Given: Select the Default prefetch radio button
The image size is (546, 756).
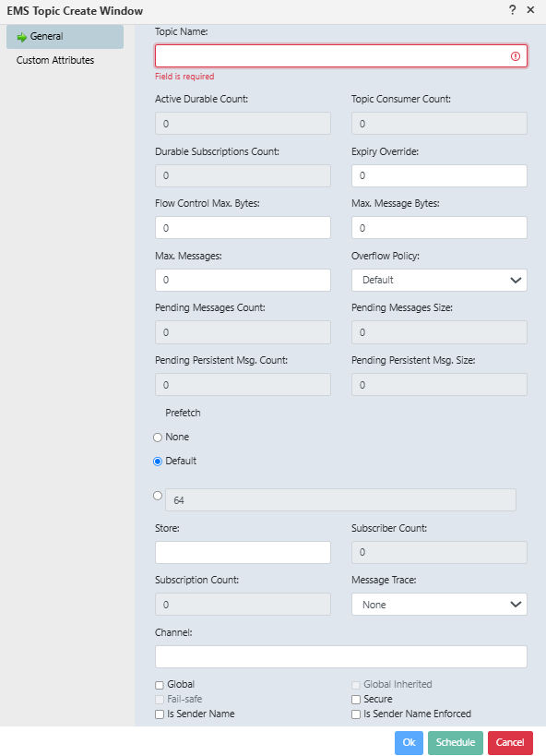Looking at the screenshot, I should (x=158, y=462).
